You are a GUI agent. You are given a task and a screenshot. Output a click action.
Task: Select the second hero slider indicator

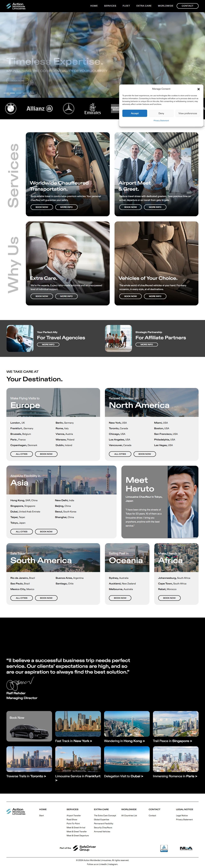click(x=12, y=93)
